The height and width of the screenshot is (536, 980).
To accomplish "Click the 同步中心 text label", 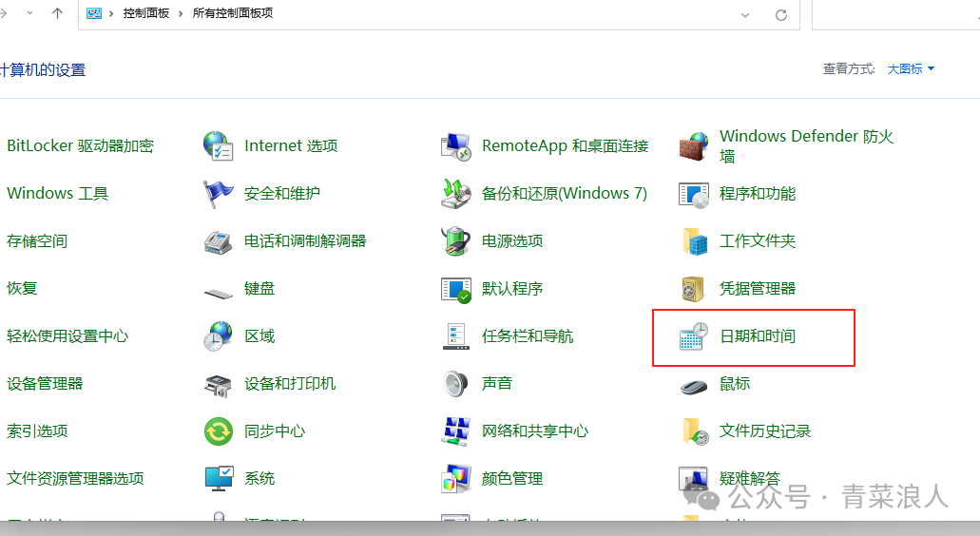I will coord(275,431).
